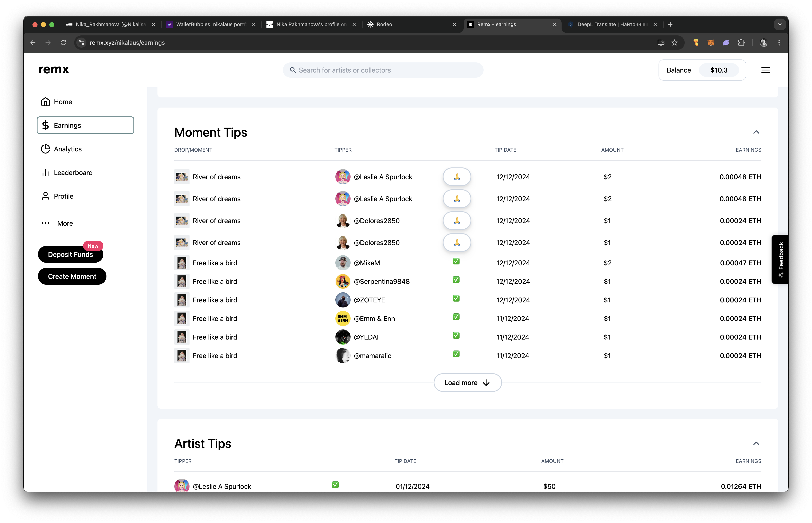Bookmark this page with star icon
This screenshot has width=812, height=523.
tap(675, 43)
